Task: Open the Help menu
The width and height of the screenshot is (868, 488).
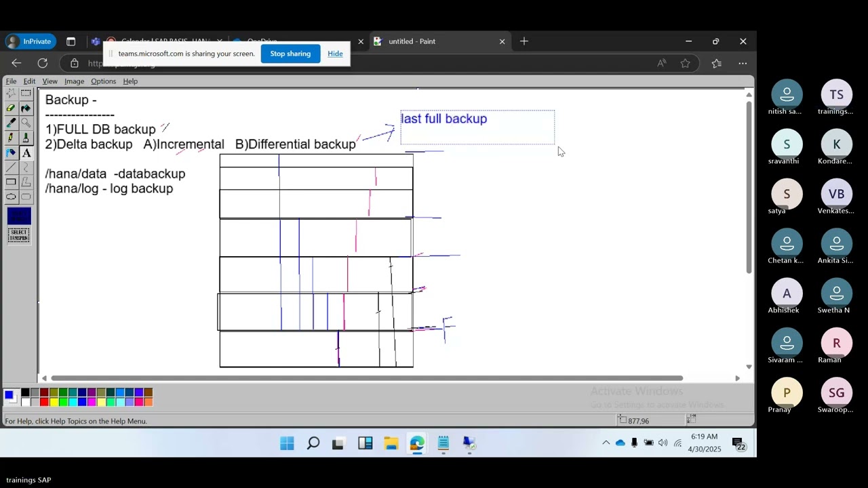Action: 130,81
